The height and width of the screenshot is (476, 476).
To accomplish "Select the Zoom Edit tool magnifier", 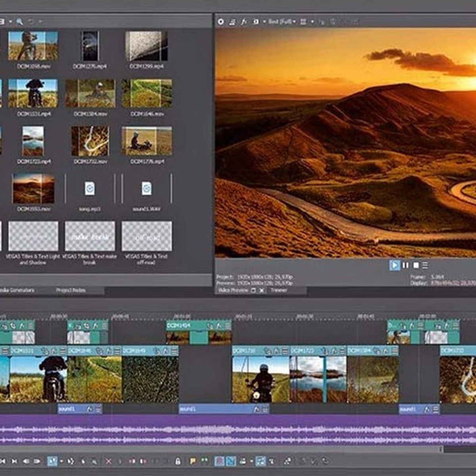I will tap(94, 461).
